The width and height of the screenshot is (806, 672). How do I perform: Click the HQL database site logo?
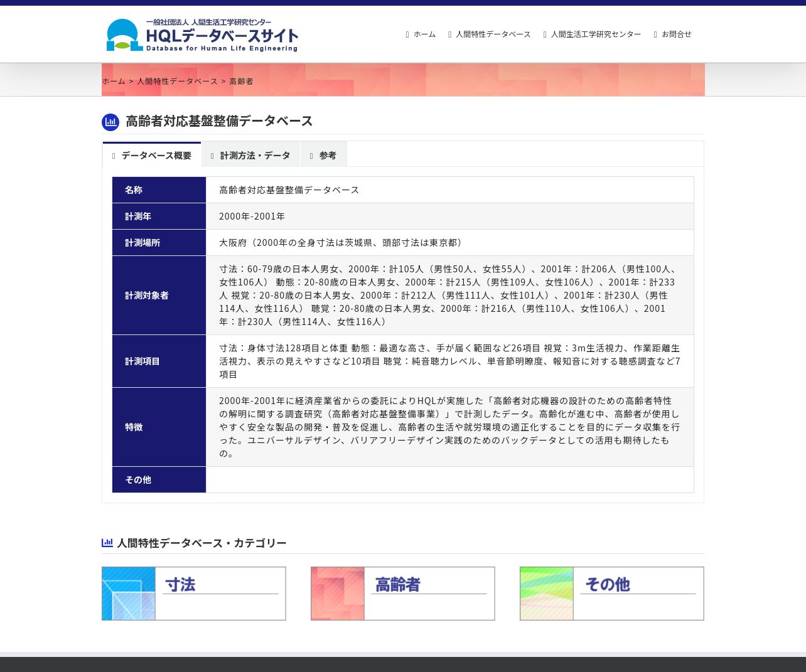(202, 35)
